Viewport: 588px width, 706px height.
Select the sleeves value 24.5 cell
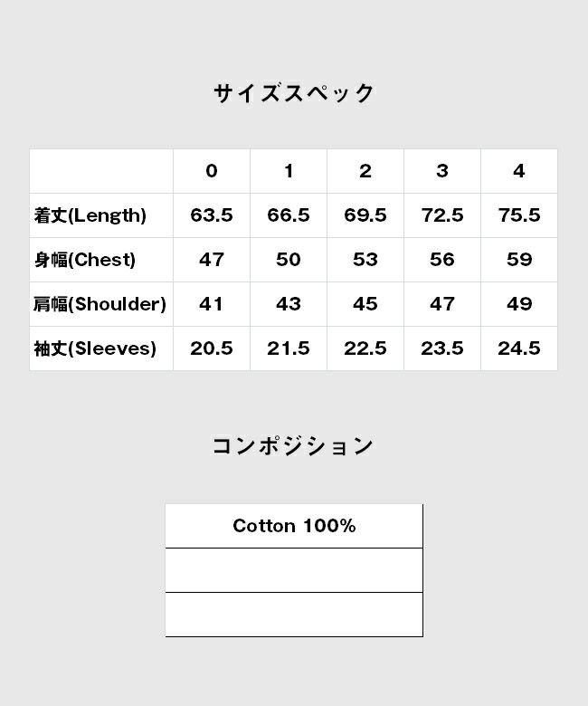[519, 348]
